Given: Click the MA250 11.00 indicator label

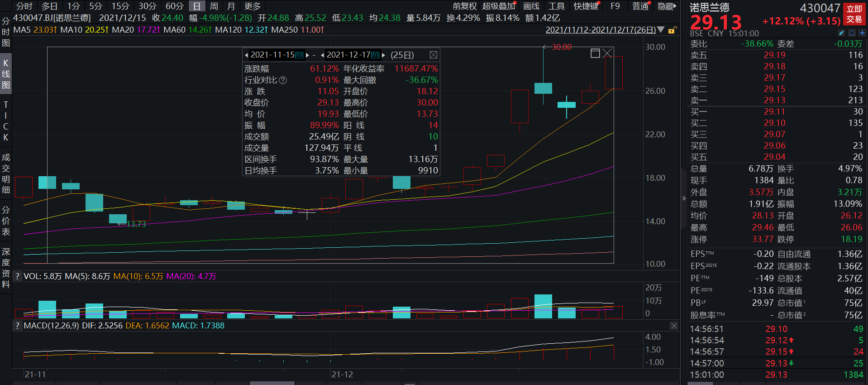Looking at the screenshot, I should pyautogui.click(x=298, y=30).
